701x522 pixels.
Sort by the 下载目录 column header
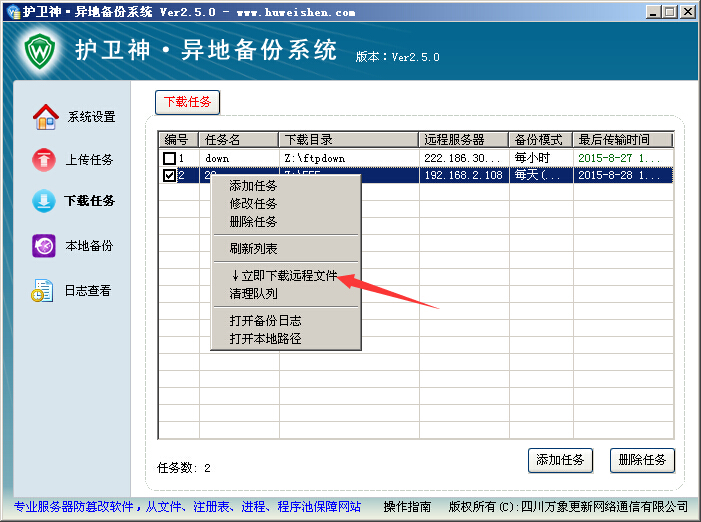349,139
